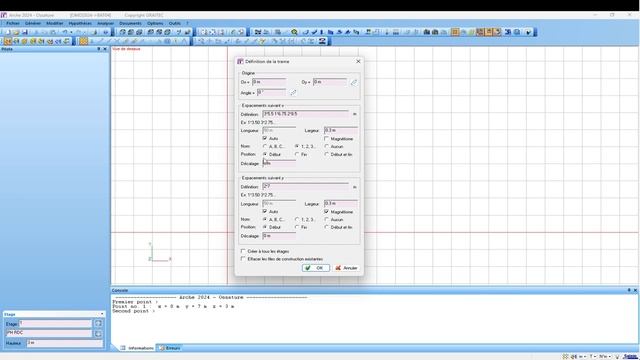Click icon button beside Etage number field
The height and width of the screenshot is (360, 640).
pos(98,323)
